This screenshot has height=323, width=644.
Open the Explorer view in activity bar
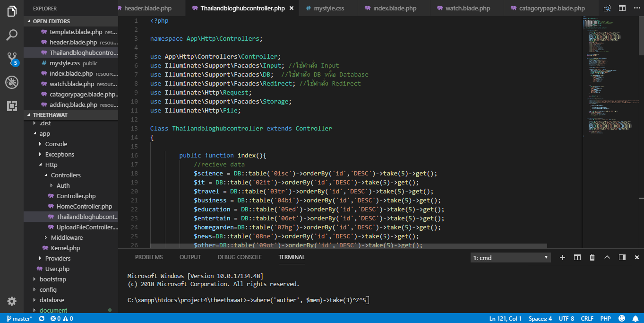12,11
